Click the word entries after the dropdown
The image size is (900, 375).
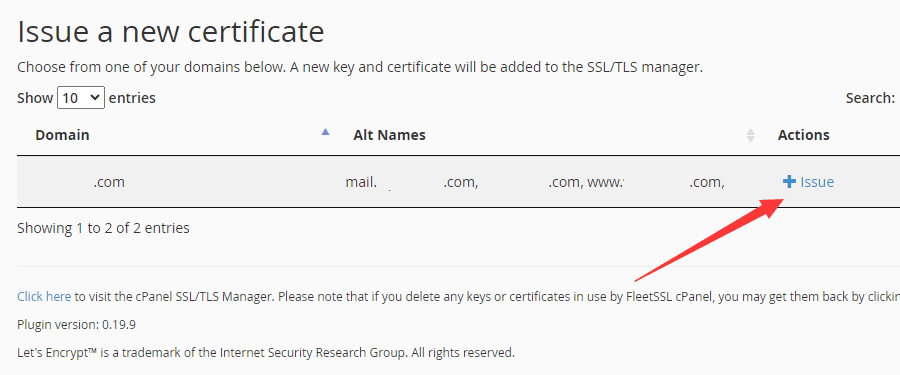point(132,98)
